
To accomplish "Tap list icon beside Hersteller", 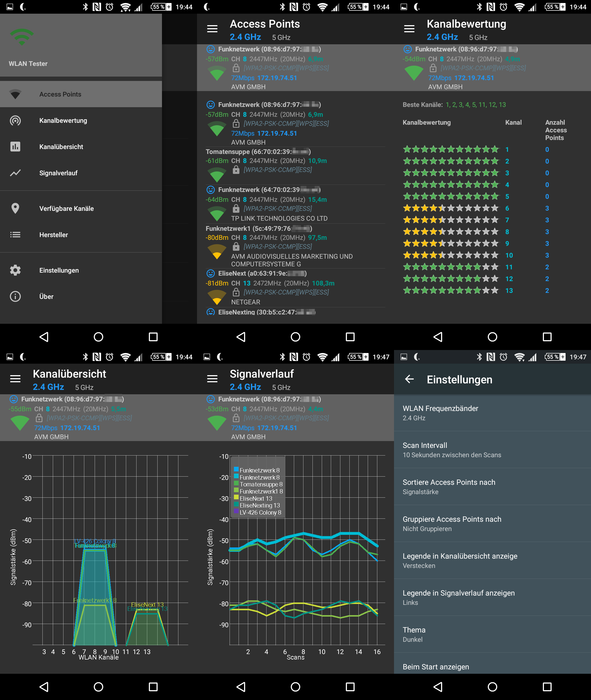I will click(15, 235).
